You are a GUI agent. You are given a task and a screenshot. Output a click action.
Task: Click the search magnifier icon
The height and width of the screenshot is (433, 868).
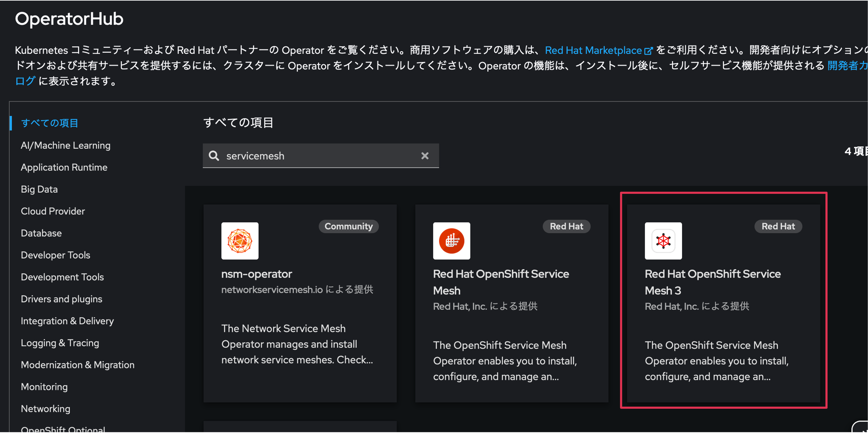[x=214, y=156]
